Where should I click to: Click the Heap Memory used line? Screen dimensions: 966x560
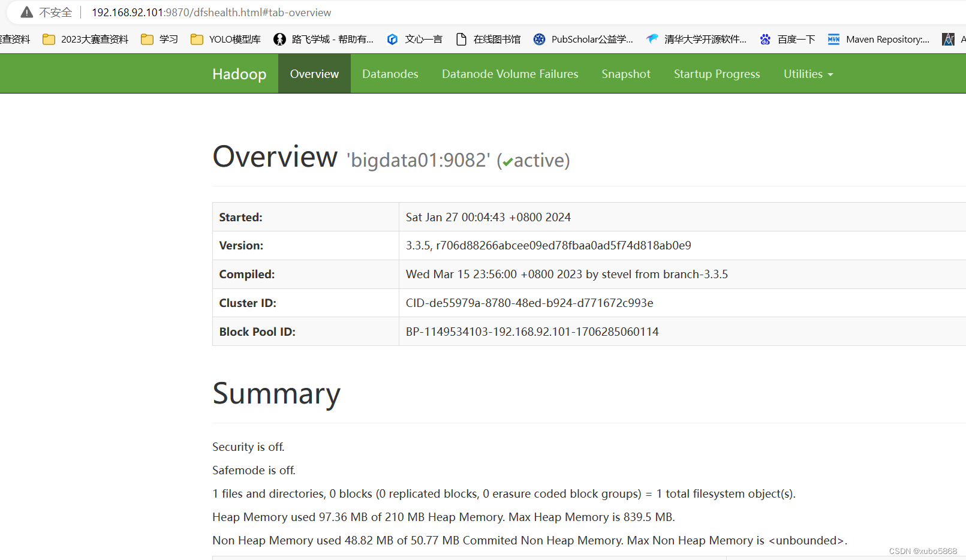pyautogui.click(x=444, y=517)
